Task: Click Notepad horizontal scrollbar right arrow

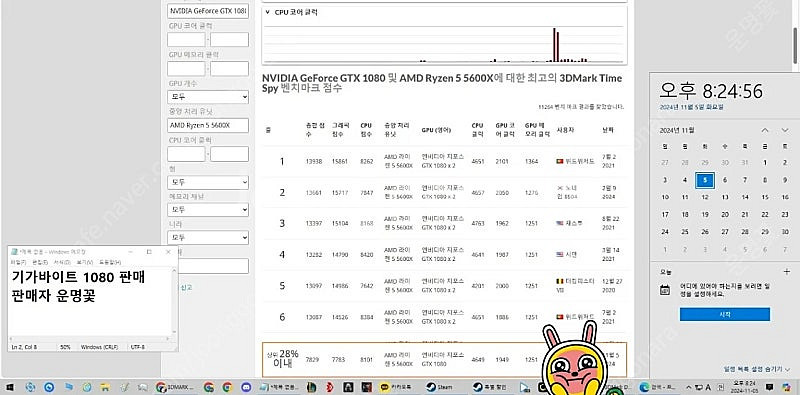Action: (167, 339)
